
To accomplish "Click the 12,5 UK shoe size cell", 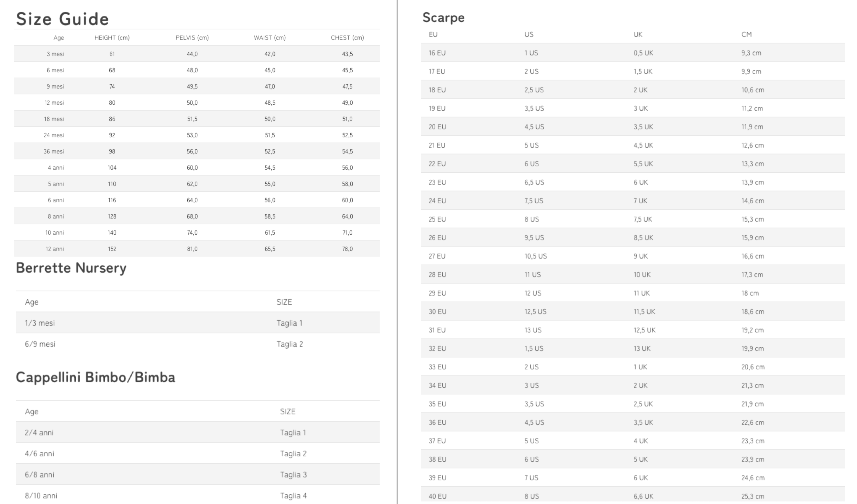I will pos(645,330).
